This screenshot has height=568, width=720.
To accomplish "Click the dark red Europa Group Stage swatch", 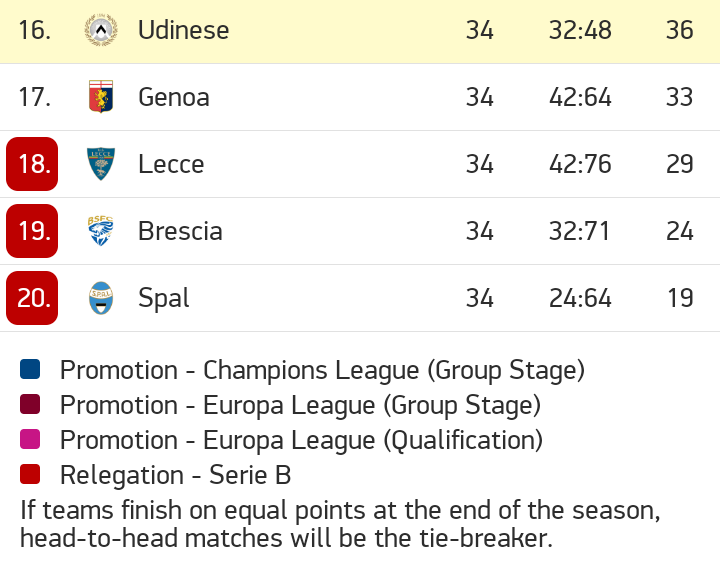I will pyautogui.click(x=30, y=405).
